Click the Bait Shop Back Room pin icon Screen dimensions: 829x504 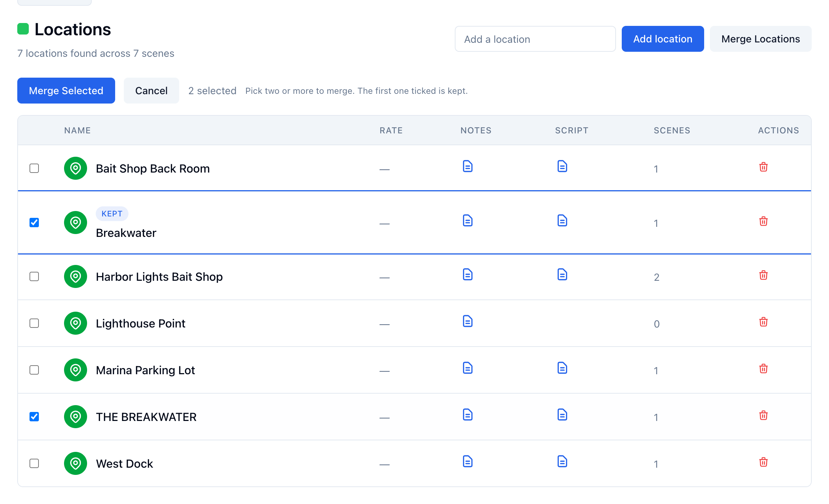(x=76, y=168)
